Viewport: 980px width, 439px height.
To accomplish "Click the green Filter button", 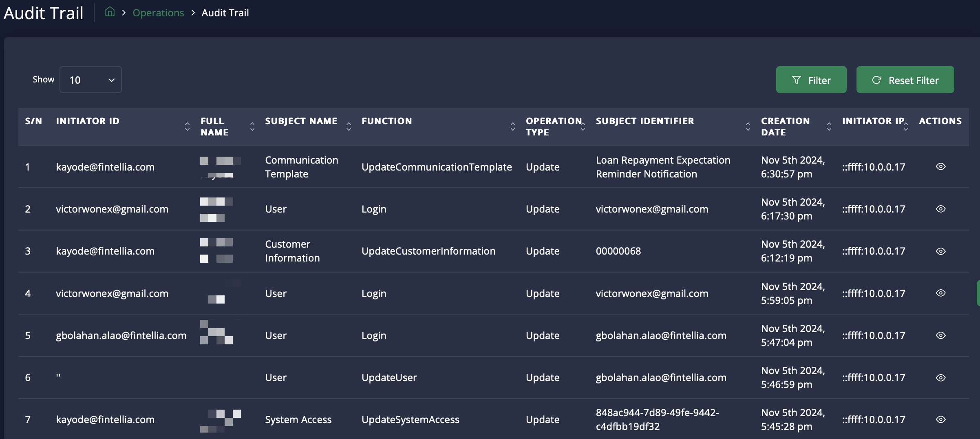I will coord(811,80).
